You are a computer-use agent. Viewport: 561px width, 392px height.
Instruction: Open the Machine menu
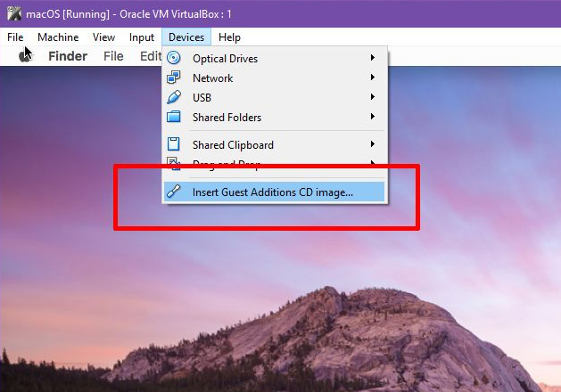pyautogui.click(x=58, y=37)
